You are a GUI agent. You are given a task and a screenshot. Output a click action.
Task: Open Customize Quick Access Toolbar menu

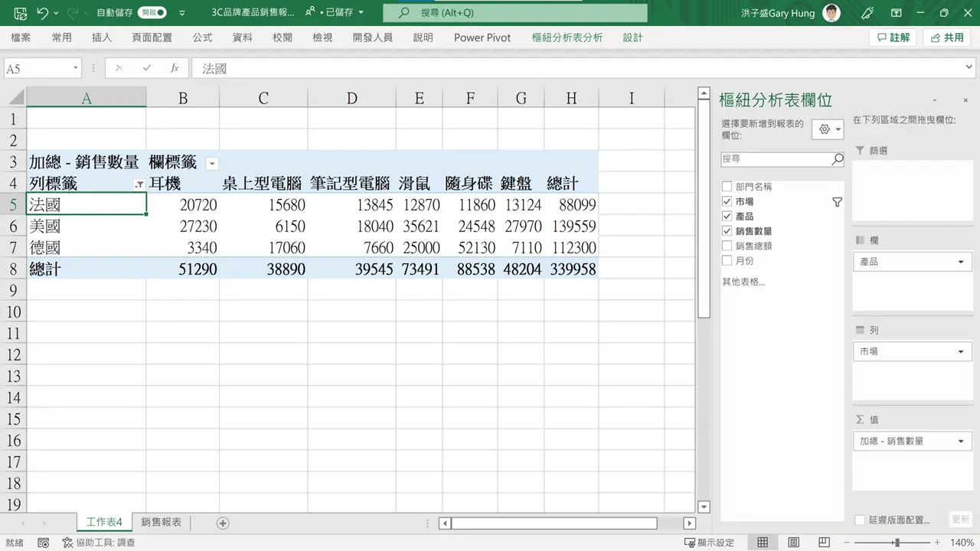point(181,14)
